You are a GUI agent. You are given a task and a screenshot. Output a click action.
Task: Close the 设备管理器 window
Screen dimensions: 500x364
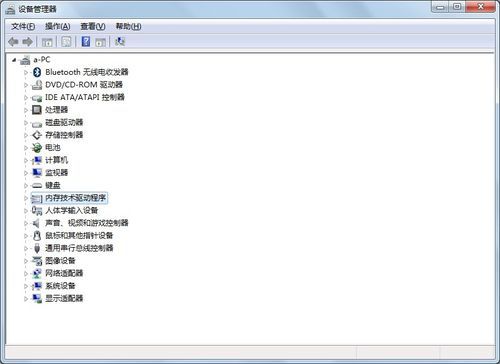point(480,7)
